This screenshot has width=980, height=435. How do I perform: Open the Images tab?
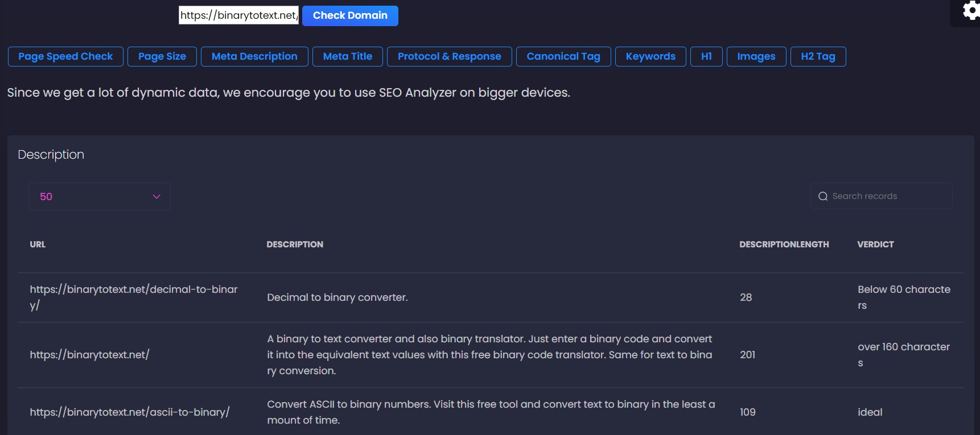756,56
